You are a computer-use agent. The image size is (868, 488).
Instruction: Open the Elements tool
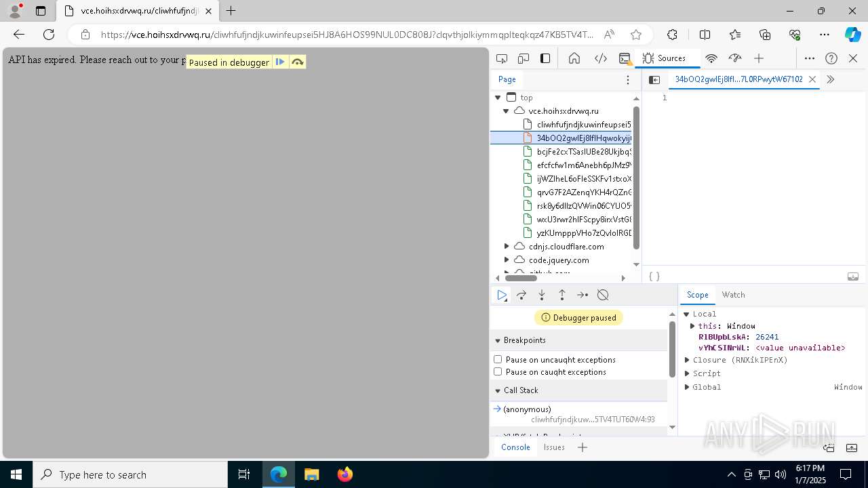pos(600,58)
